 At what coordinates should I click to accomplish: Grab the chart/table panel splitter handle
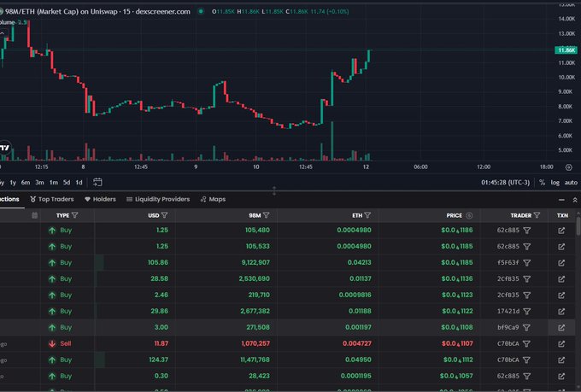[274, 190]
